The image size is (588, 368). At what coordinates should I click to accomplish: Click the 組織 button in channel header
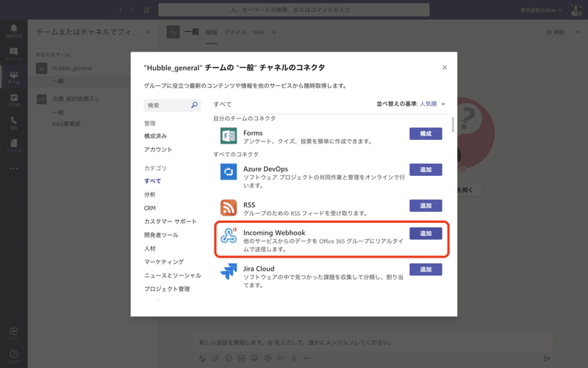555,32
